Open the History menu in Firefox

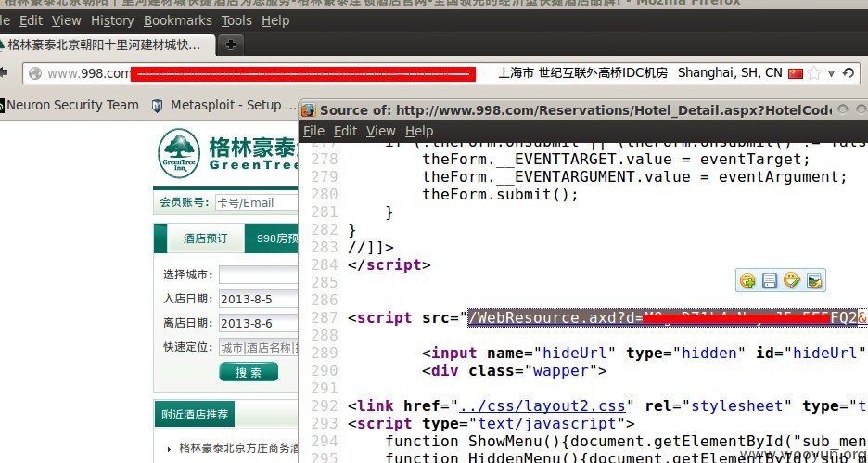point(112,20)
